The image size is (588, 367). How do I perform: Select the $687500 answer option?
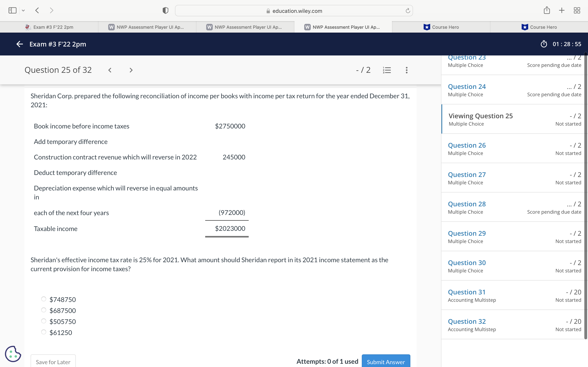coord(44,310)
